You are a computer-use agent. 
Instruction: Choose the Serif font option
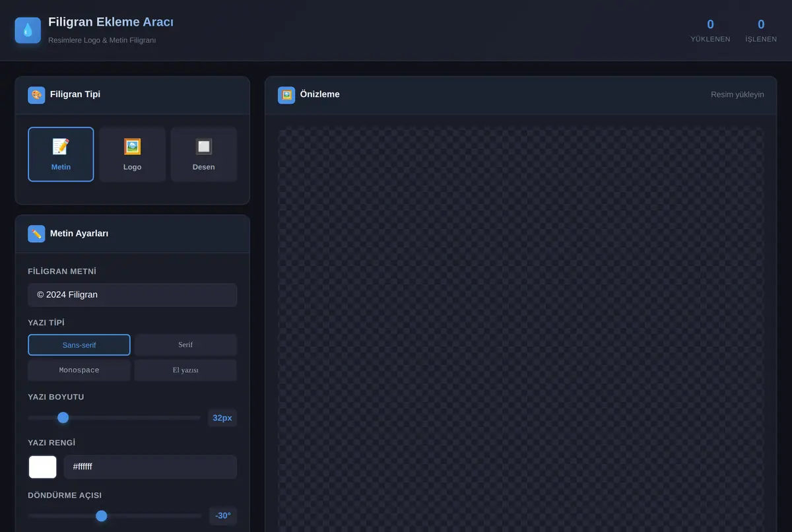(185, 345)
